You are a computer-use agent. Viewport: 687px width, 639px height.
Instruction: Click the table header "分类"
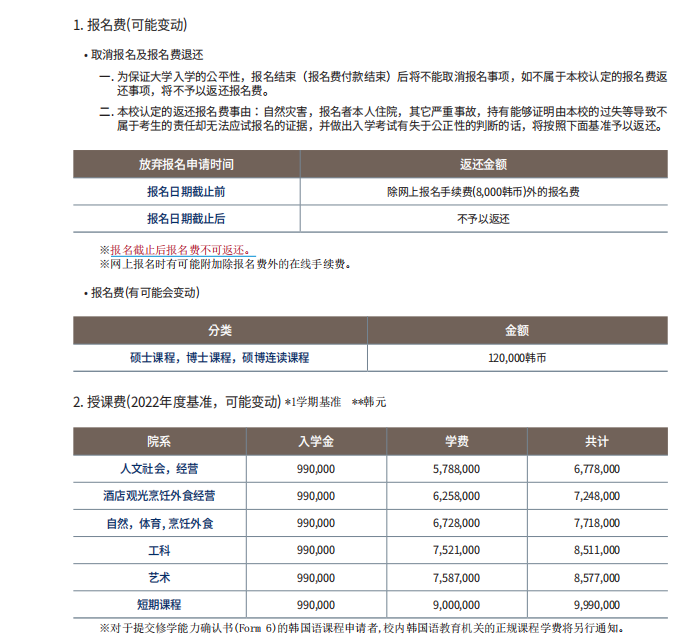220,330
